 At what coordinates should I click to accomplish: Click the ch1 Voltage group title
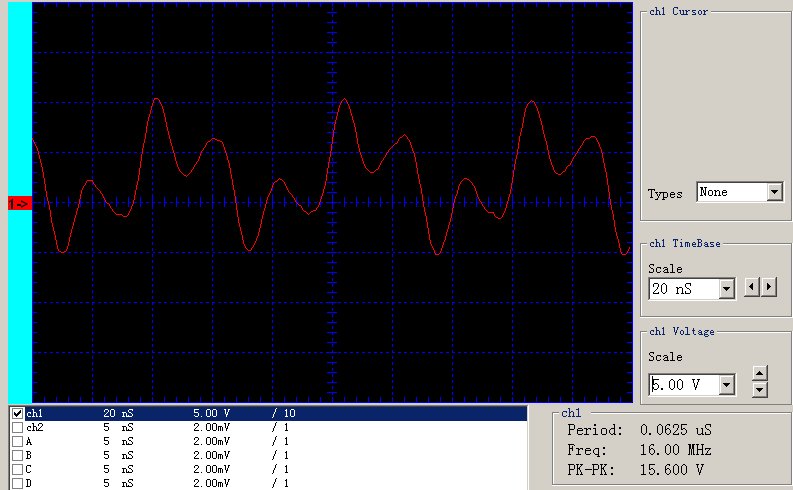click(682, 331)
